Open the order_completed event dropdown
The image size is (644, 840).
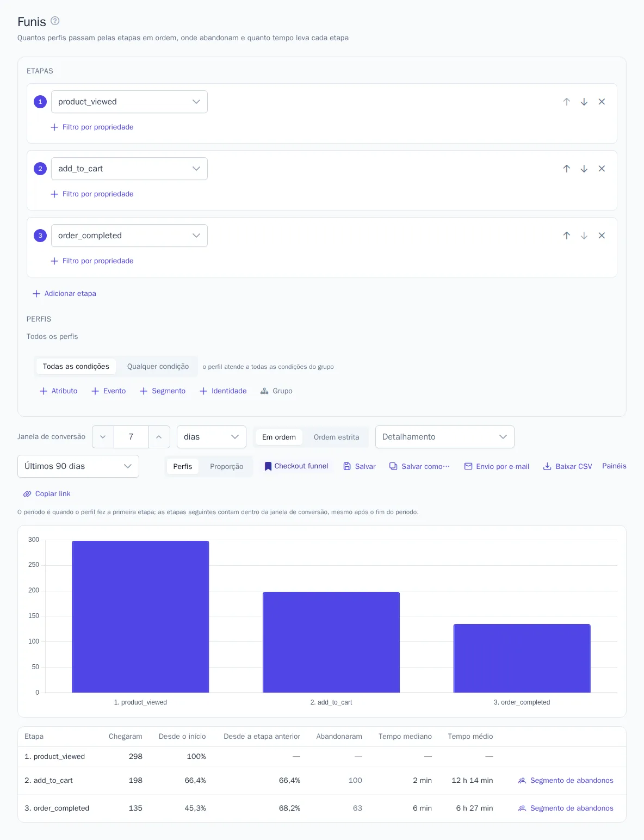pyautogui.click(x=129, y=236)
